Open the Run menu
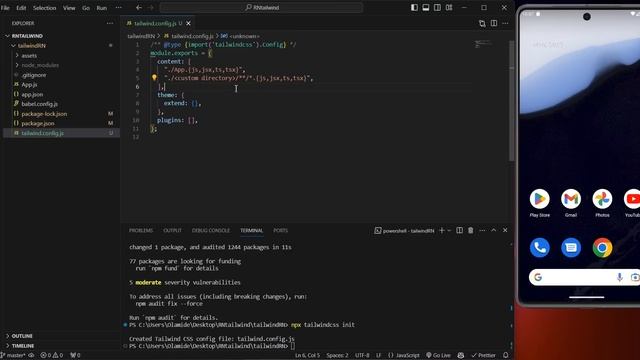The height and width of the screenshot is (360, 640). tap(102, 8)
